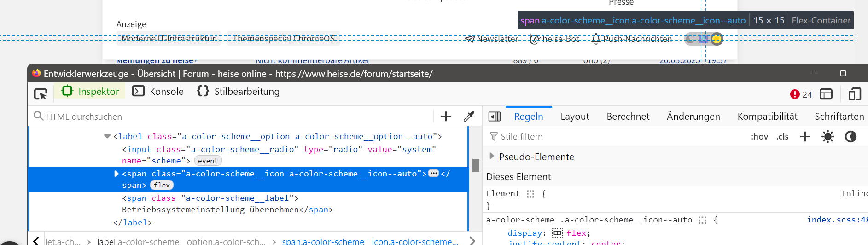Select the iframe picker icon
The image size is (868, 245).
click(826, 94)
